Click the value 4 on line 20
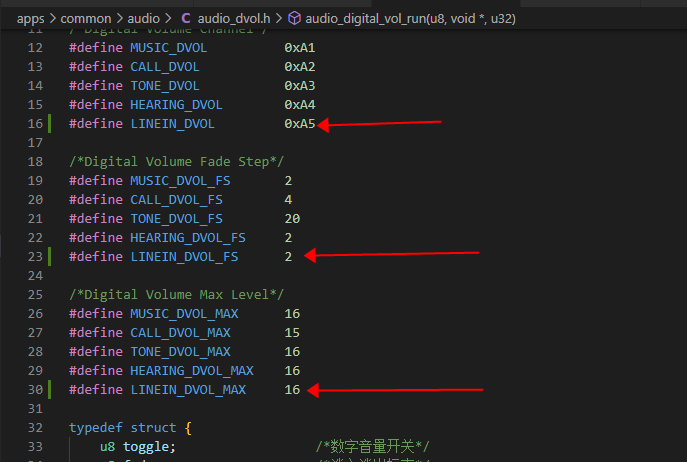Viewport: 687px width, 462px height. pyautogui.click(x=288, y=200)
